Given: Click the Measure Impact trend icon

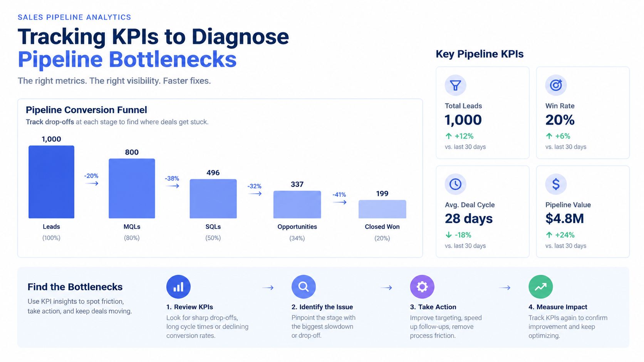Looking at the screenshot, I should tap(540, 287).
